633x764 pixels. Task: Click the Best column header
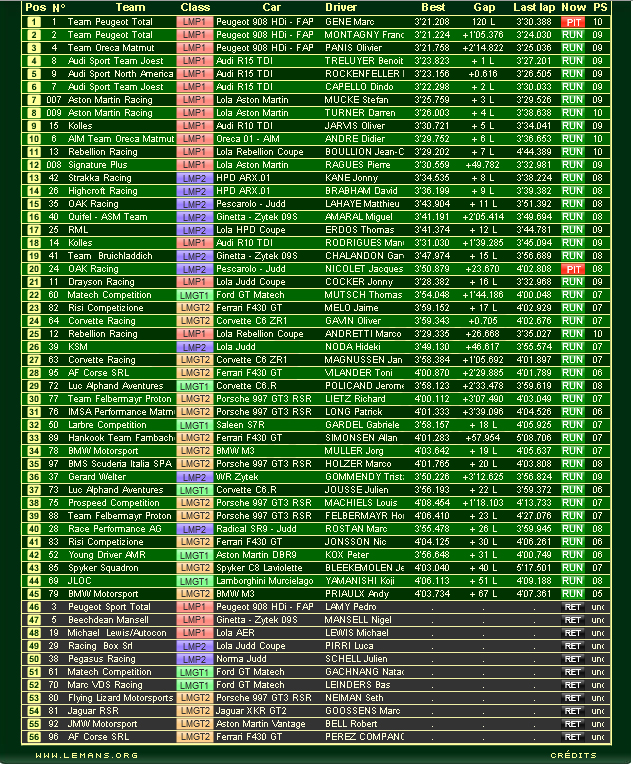click(x=433, y=7)
